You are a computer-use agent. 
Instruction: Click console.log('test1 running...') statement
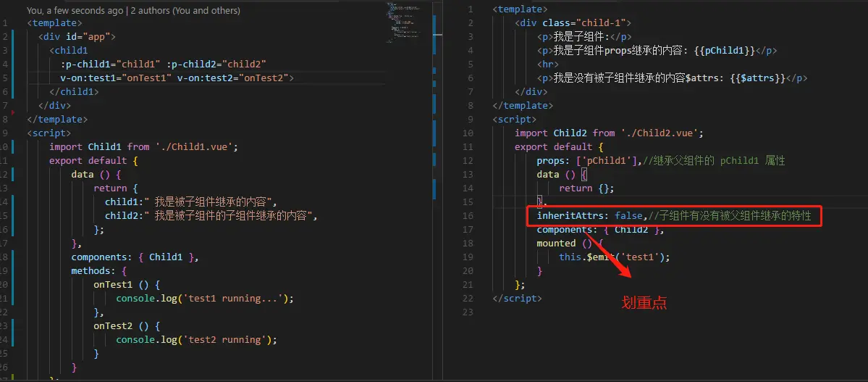[204, 299]
